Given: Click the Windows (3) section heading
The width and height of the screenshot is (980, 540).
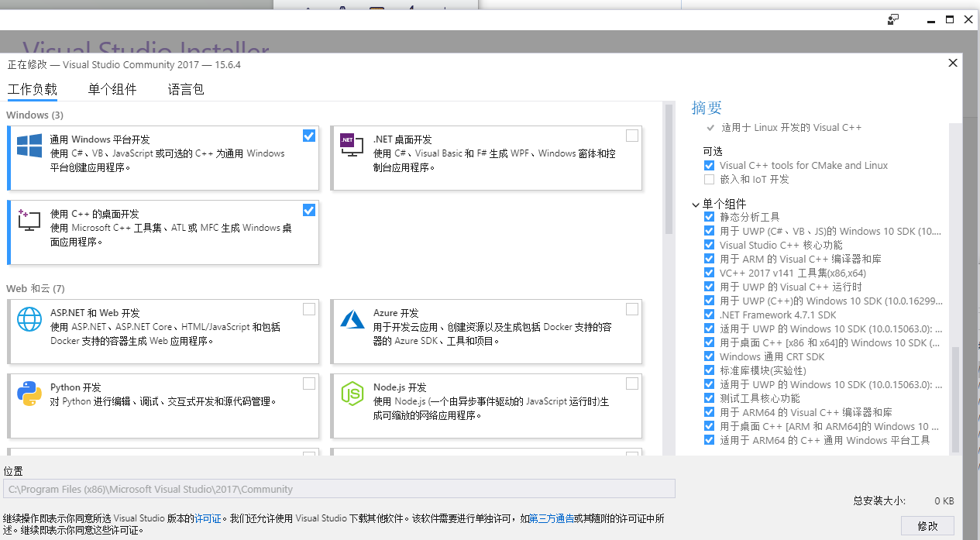Looking at the screenshot, I should [35, 115].
